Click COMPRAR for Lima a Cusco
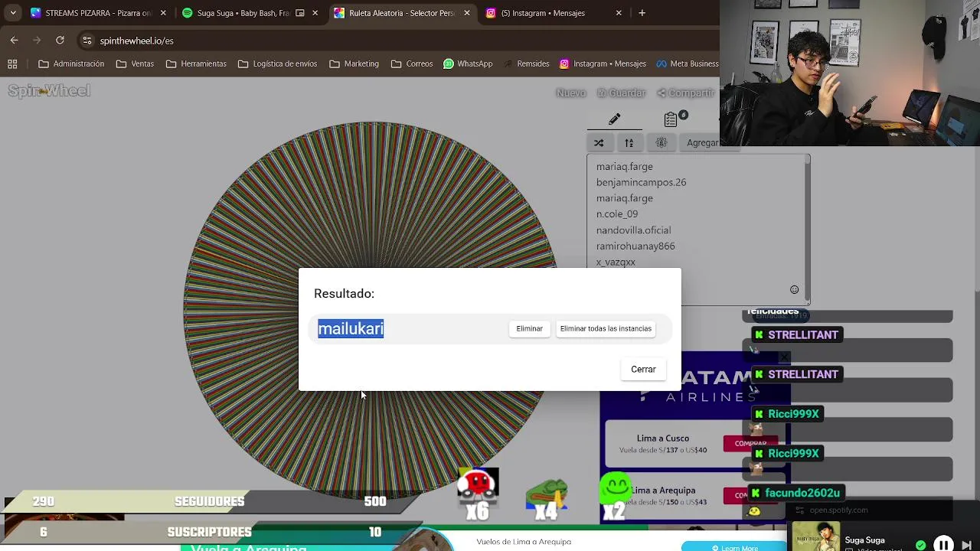 (x=750, y=443)
